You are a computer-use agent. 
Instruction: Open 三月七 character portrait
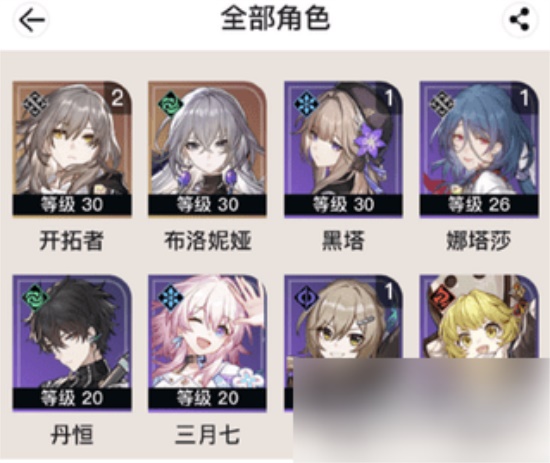(207, 343)
